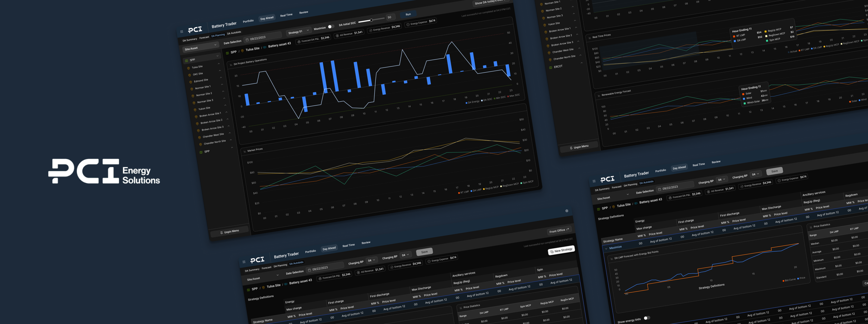Click the OKC Site location pin icon
Screen dimensions: 868x324
pos(189,75)
